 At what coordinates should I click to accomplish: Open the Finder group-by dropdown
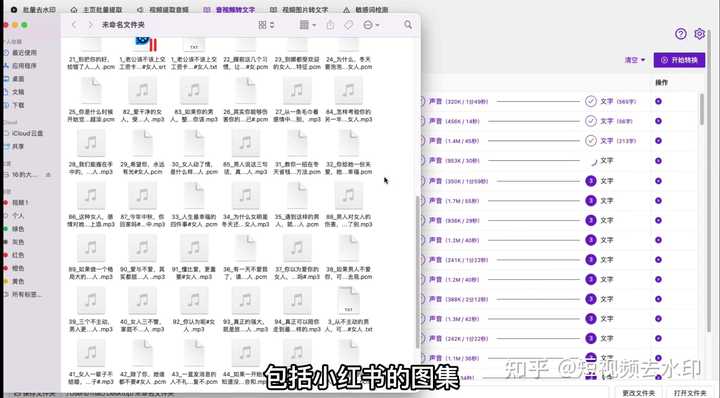tap(307, 25)
